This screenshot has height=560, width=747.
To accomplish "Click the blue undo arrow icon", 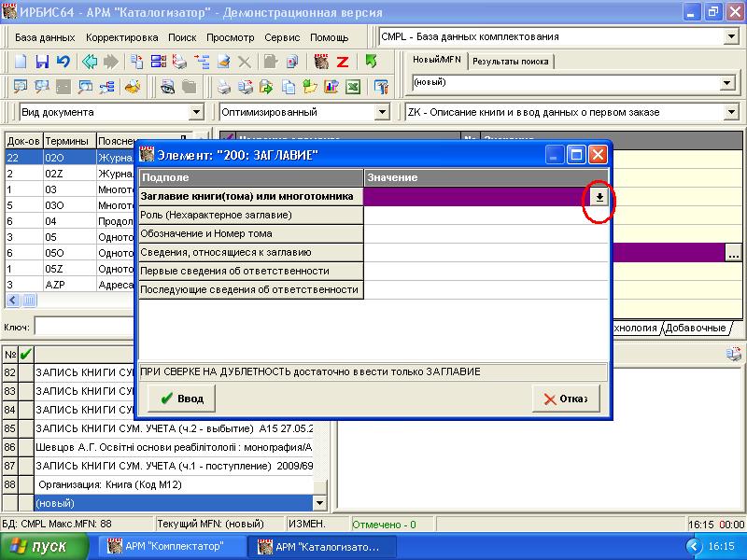I will (63, 63).
